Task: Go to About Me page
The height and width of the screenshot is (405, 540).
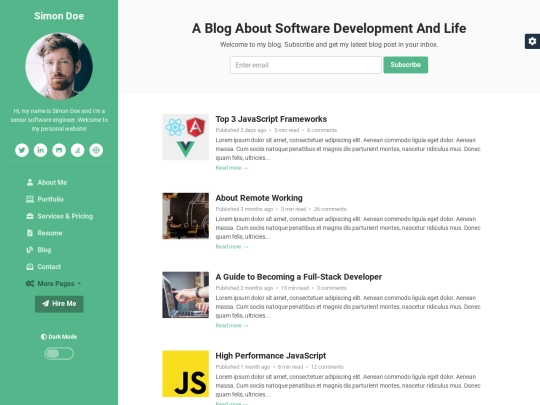Action: (52, 183)
